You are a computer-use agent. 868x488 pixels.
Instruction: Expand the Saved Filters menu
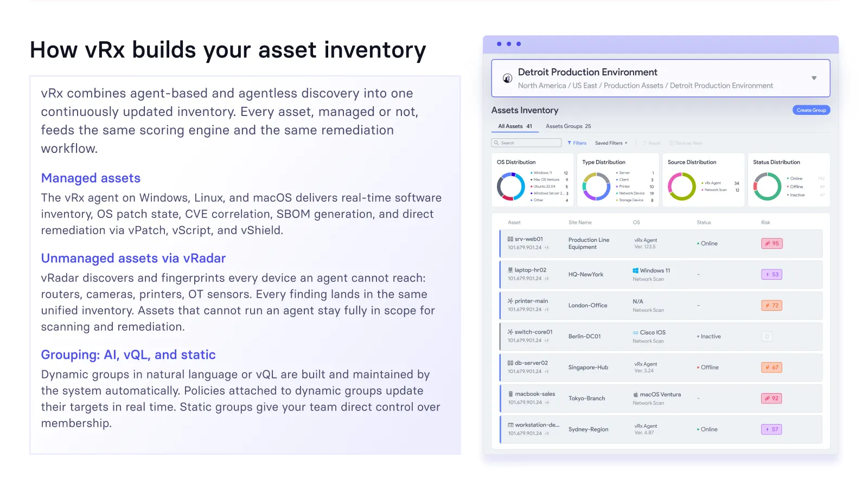611,143
